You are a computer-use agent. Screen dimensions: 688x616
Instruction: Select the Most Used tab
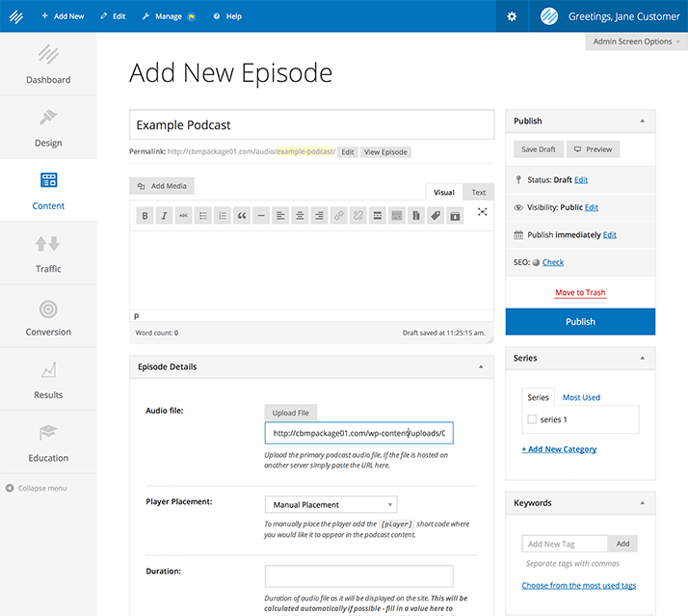581,397
